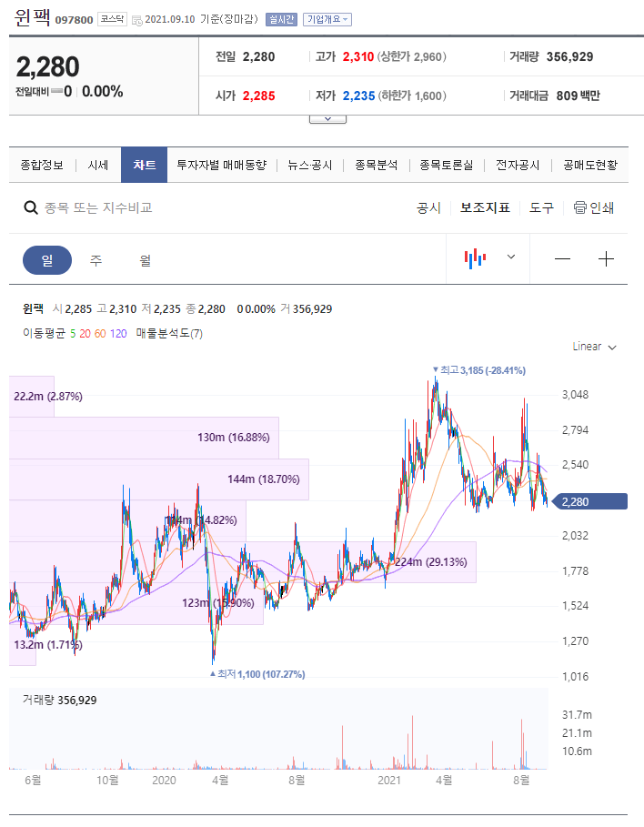This screenshot has width=644, height=827.
Task: Click moving average 20 value
Action: 85,333
